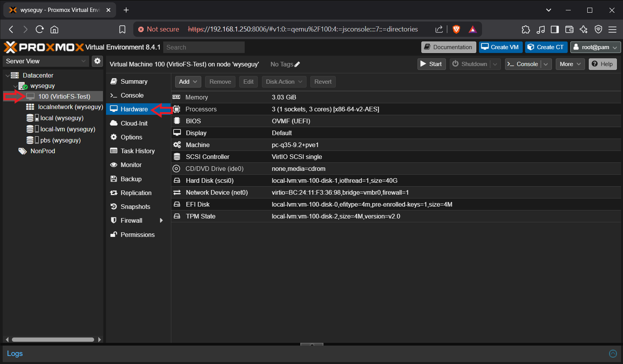Click the media control music note icon
This screenshot has width=623, height=364.
coord(540,29)
